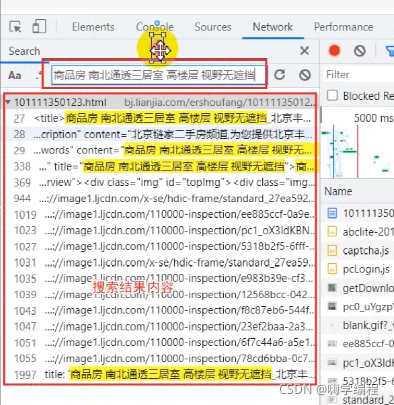The image size is (394, 405).
Task: Refresh the search results
Action: click(x=280, y=75)
